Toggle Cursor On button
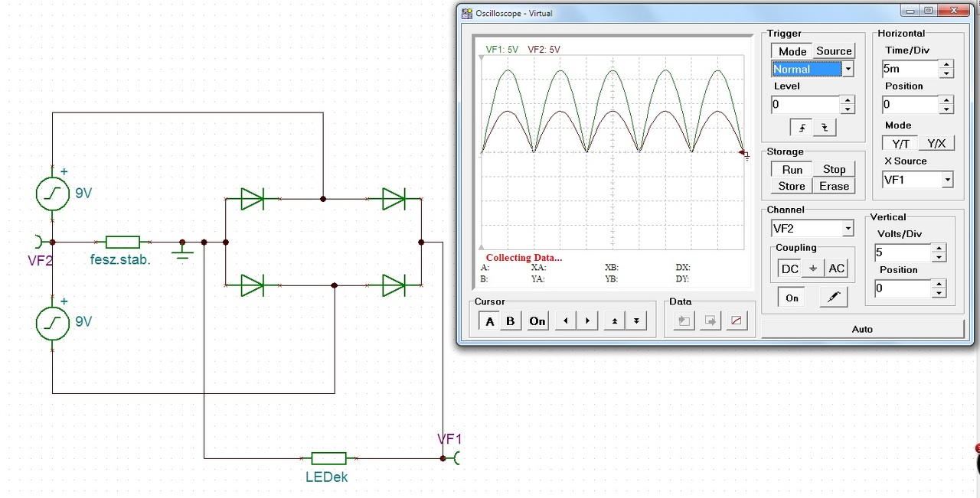The width and height of the screenshot is (980, 498). [537, 321]
